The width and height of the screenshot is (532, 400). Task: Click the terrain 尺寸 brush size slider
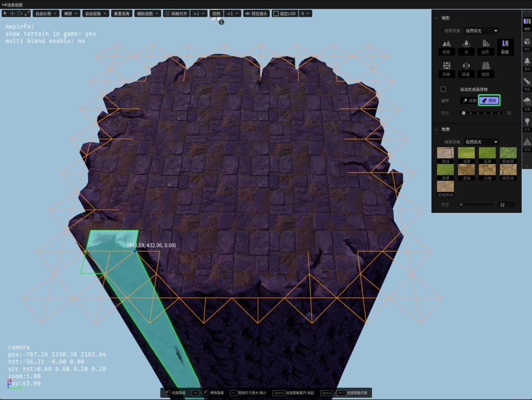point(481,113)
